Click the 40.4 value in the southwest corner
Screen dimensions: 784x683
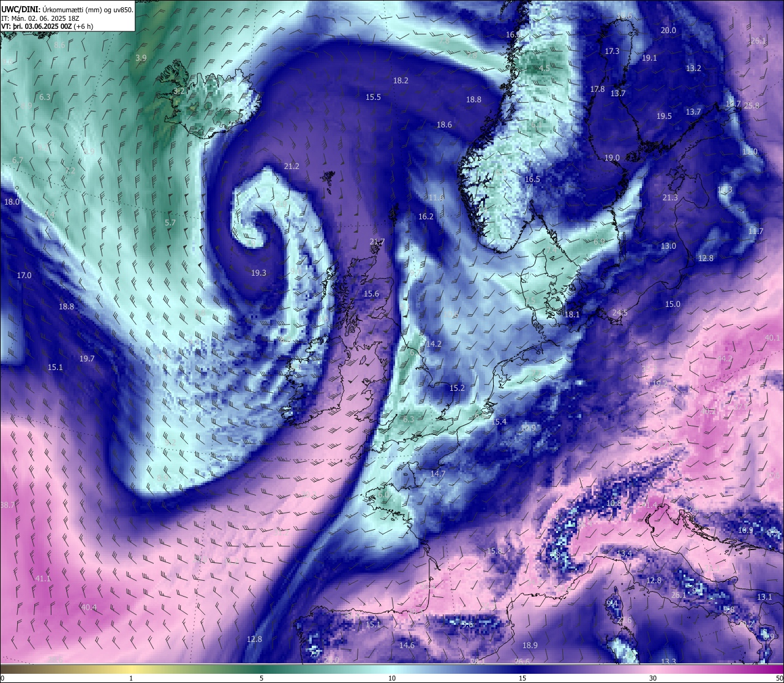[89, 607]
